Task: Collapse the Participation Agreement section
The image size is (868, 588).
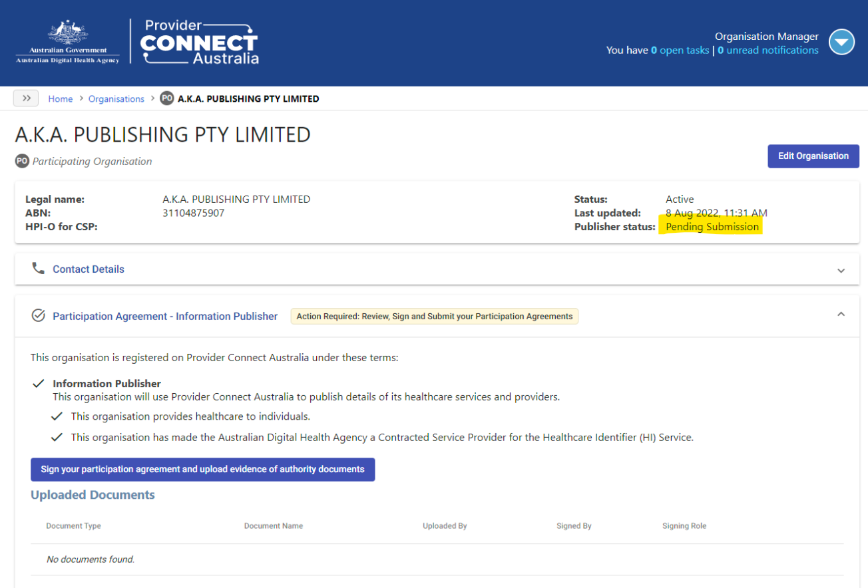Action: pos(841,313)
